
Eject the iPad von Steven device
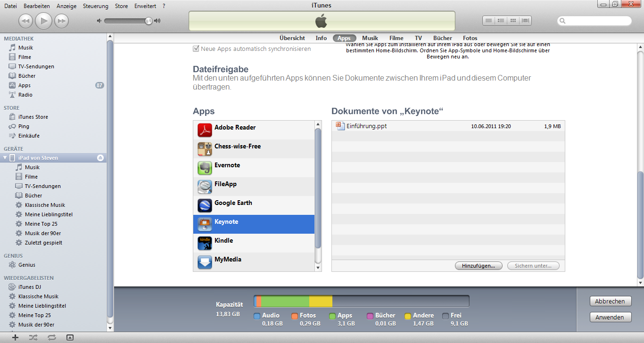pyautogui.click(x=100, y=158)
